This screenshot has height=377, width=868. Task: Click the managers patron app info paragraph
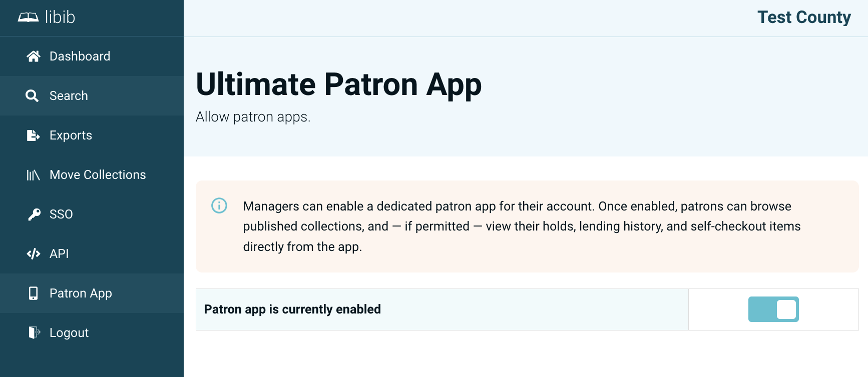[x=522, y=226]
